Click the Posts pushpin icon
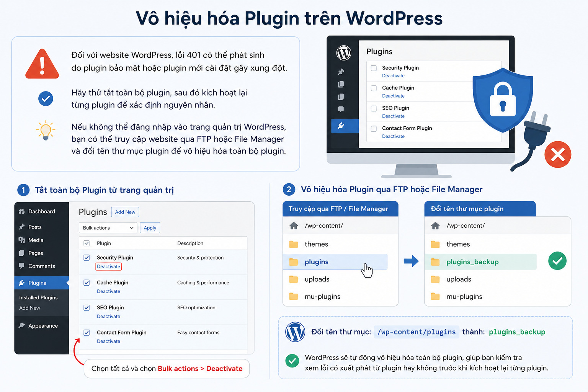Image resolution: width=588 pixels, height=392 pixels. click(22, 227)
